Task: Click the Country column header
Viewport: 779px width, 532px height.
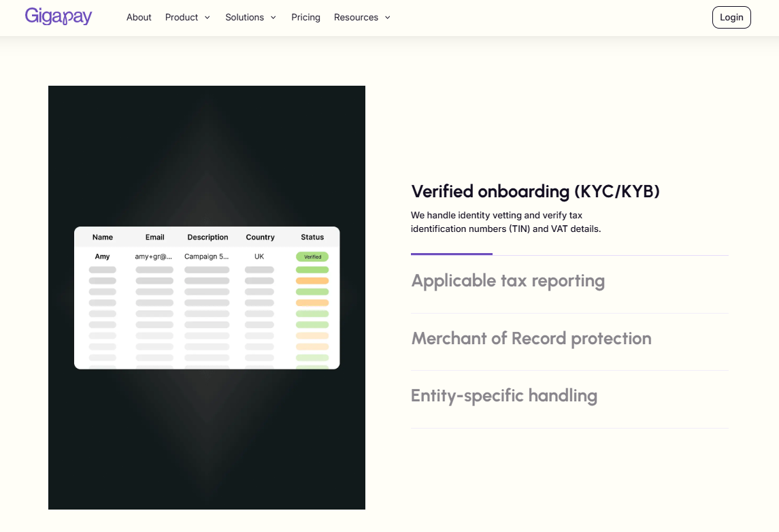Action: [x=260, y=237]
